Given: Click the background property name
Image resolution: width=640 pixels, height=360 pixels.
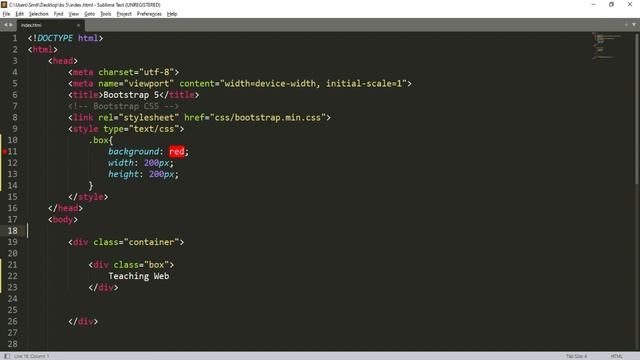Looking at the screenshot, I should pyautogui.click(x=133, y=152).
